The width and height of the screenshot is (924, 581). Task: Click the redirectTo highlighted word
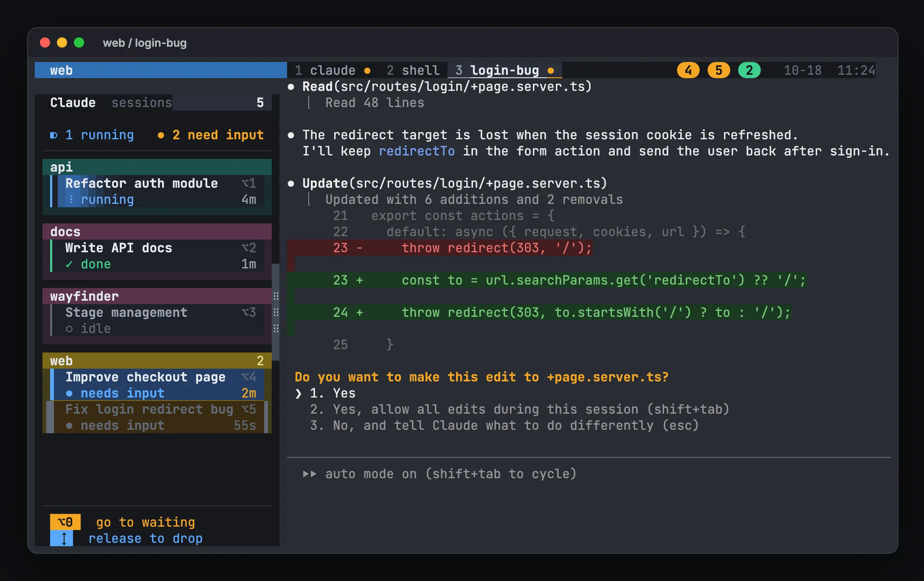[417, 151]
